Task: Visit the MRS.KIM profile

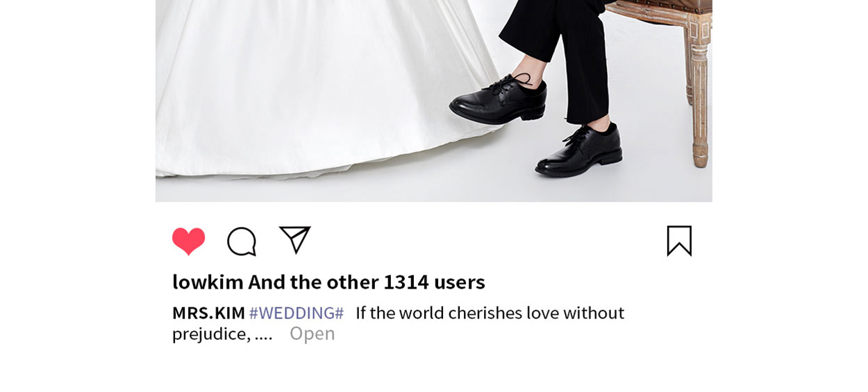Action: (208, 313)
